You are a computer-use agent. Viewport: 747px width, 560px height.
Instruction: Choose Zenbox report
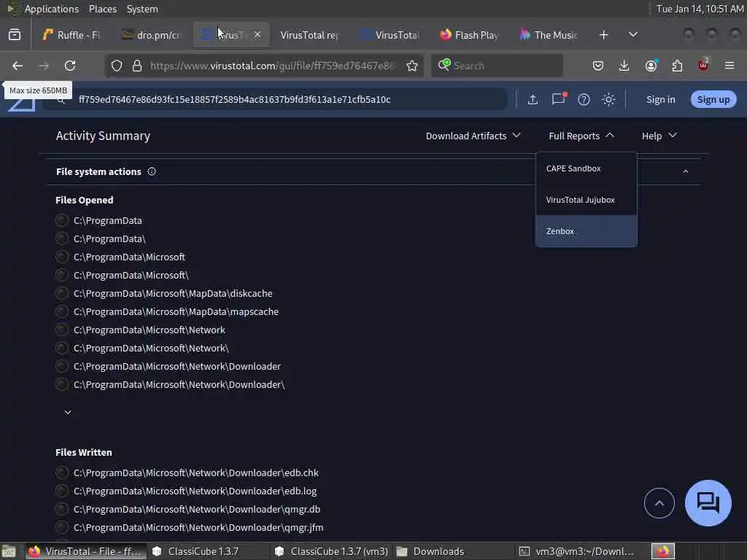point(587,231)
